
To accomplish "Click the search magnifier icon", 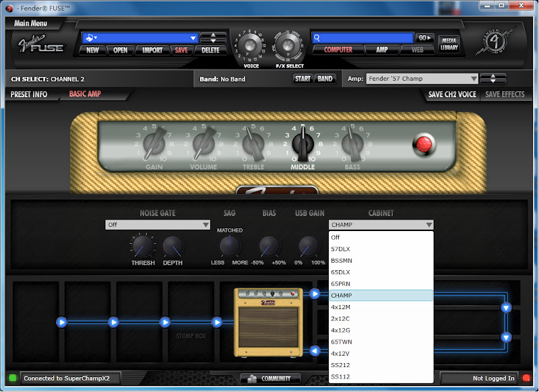I will (317, 38).
